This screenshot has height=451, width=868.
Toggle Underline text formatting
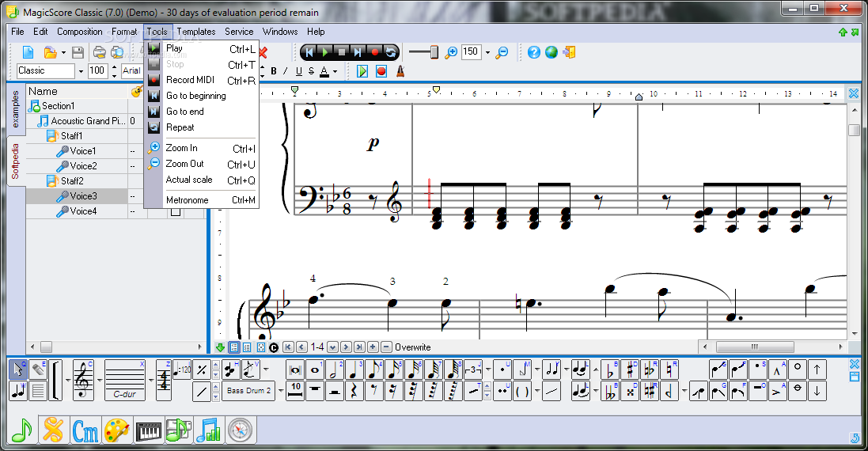click(299, 71)
